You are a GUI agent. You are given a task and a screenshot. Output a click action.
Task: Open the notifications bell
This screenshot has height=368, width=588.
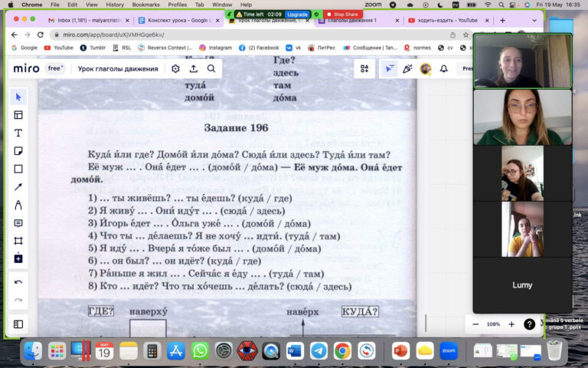pyautogui.click(x=443, y=68)
